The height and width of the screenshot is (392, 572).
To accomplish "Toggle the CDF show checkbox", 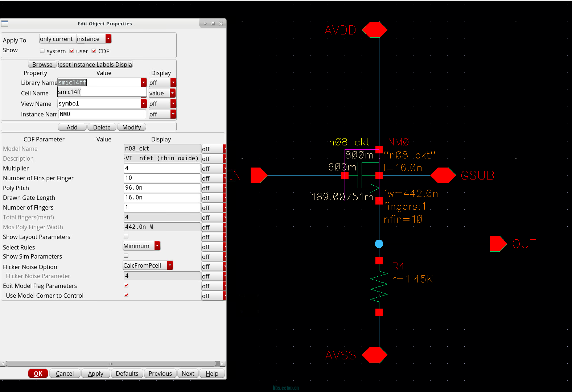I will [94, 51].
